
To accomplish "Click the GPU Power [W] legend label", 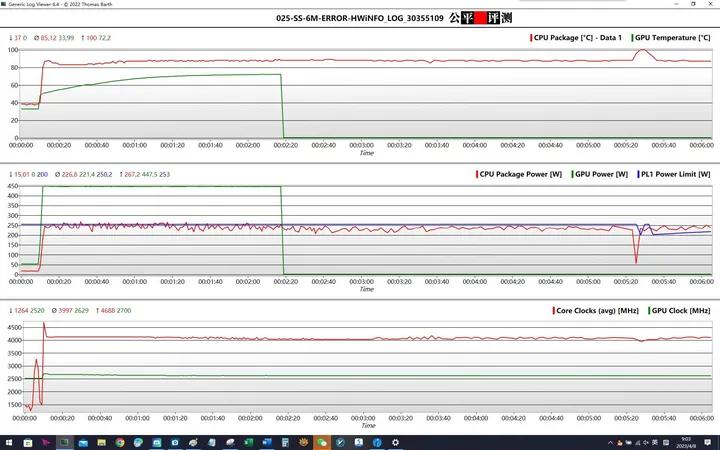I will click(600, 174).
